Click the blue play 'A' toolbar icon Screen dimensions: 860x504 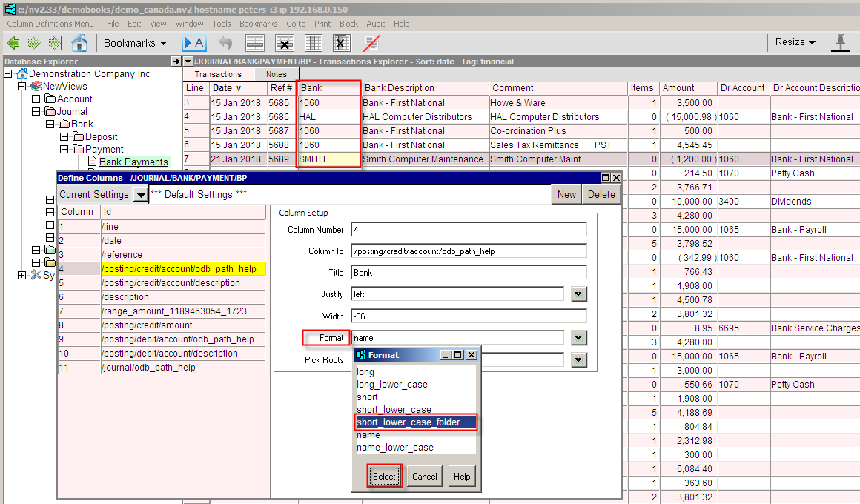tap(193, 43)
